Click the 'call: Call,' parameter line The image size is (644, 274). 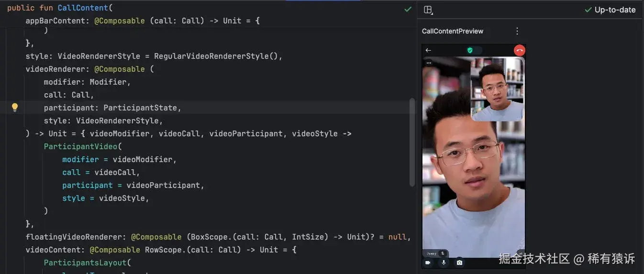[69, 95]
